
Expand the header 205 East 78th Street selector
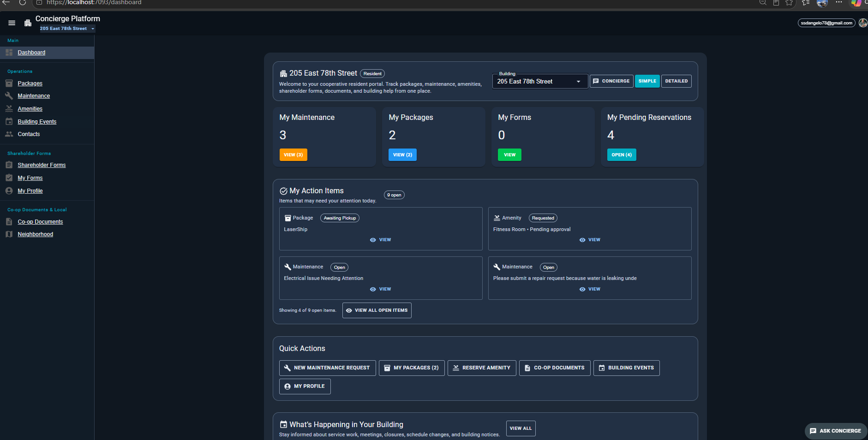point(67,29)
